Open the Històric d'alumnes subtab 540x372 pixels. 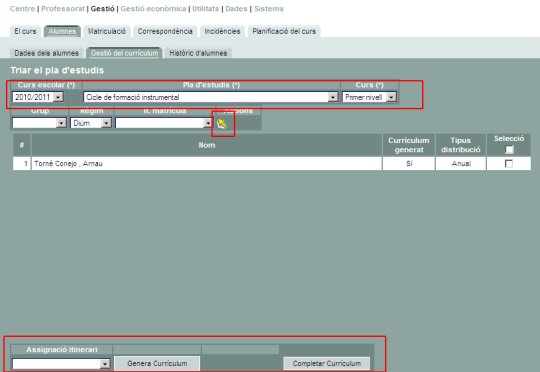pyautogui.click(x=198, y=53)
